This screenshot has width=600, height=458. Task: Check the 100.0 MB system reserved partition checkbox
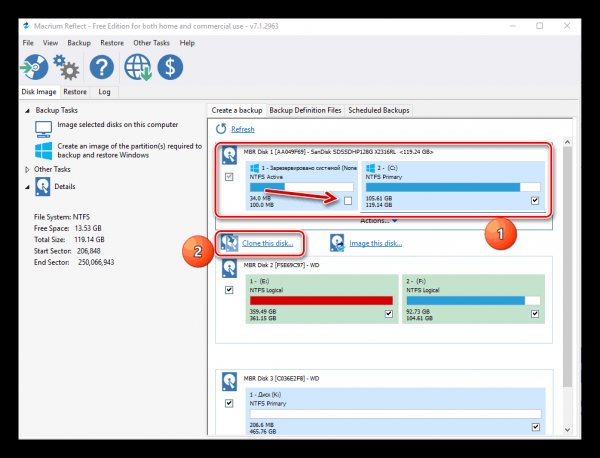click(x=348, y=200)
